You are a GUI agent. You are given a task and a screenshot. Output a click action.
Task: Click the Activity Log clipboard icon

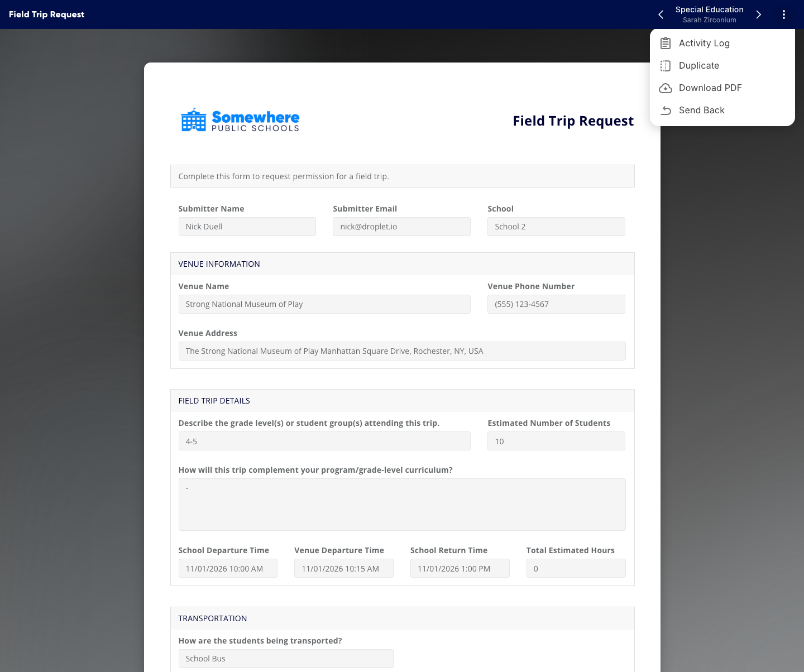pos(666,43)
